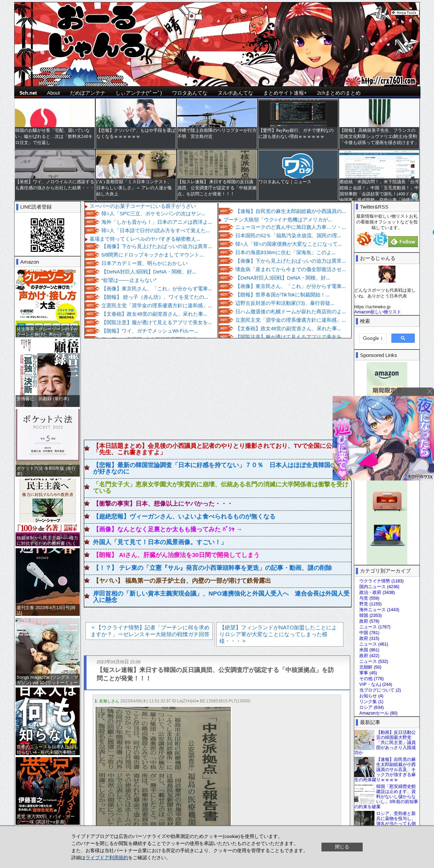Open the orange RSS feed icon
434x868 pixels.
(x=364, y=239)
